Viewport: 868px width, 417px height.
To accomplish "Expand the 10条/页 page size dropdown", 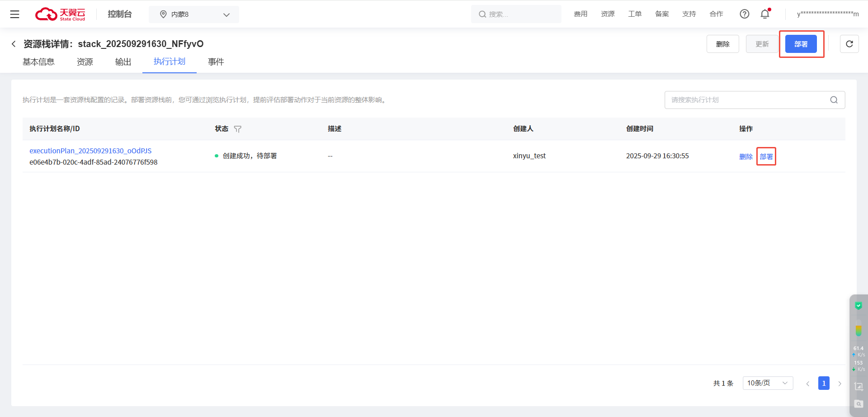I will pyautogui.click(x=767, y=383).
